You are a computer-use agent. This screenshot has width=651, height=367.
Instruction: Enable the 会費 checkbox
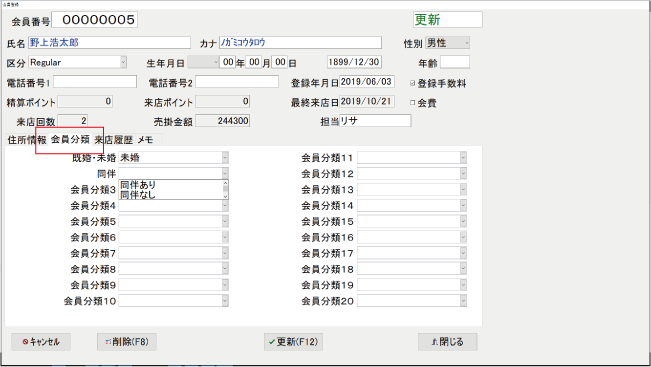(x=413, y=102)
